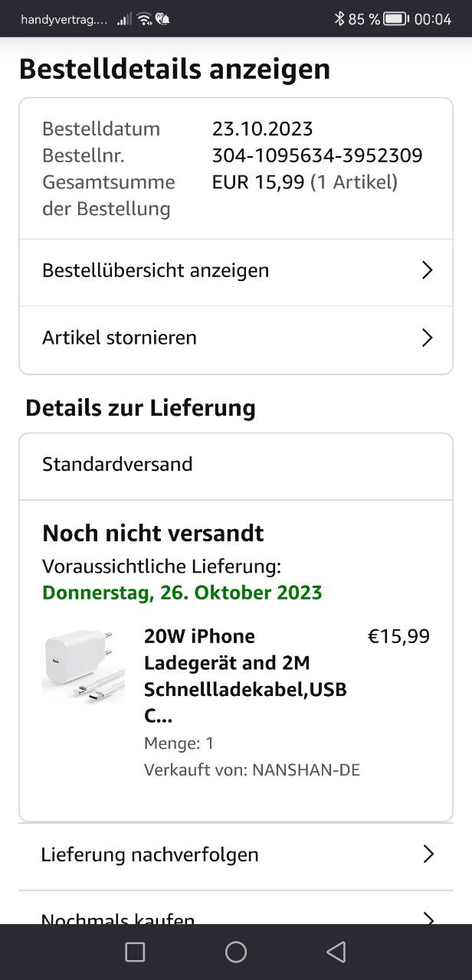Select Artikel stornieren option
472x980 pixels.
click(236, 338)
